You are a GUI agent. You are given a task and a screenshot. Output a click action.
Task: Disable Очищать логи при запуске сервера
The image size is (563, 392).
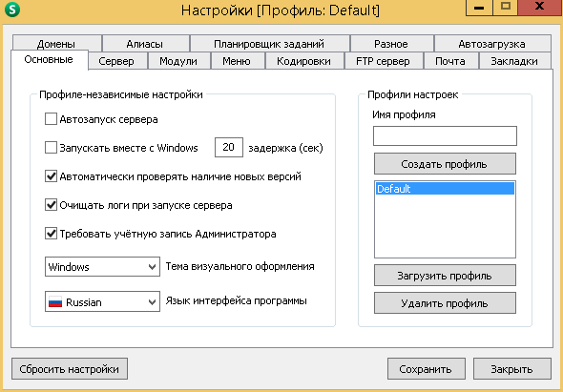51,205
